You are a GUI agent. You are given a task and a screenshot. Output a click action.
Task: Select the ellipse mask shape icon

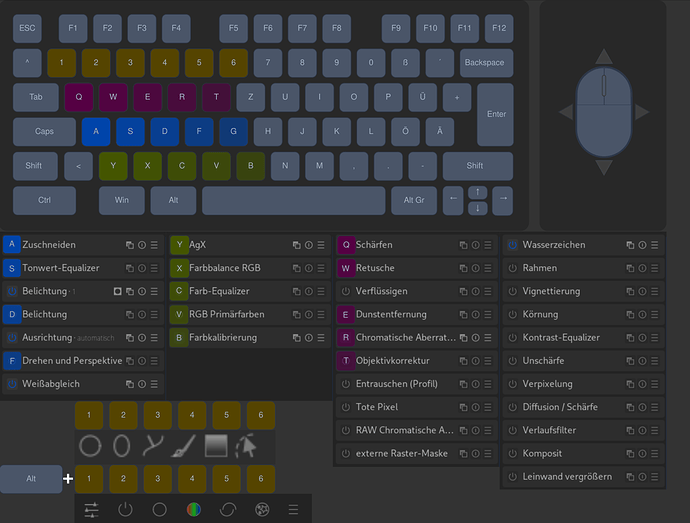tap(122, 445)
